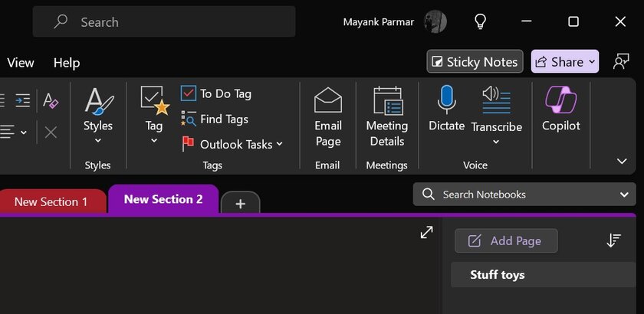Expand the Outlook Tasks dropdown
This screenshot has width=644, height=314.
[279, 144]
